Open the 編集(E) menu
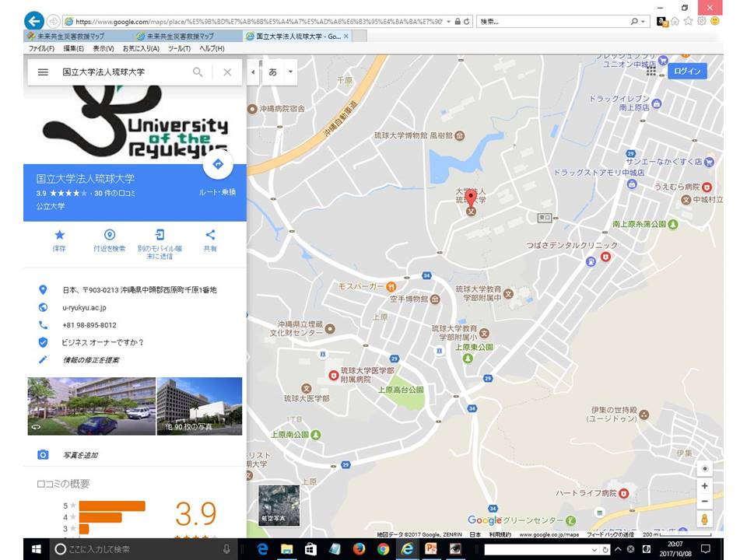This screenshot has width=747, height=560. point(73,48)
